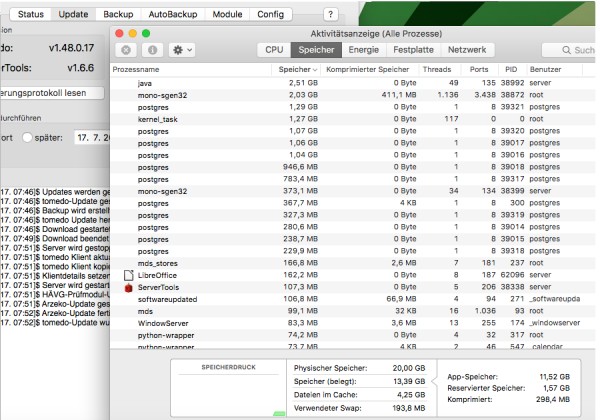Select the kernel_task process row
The height and width of the screenshot is (420, 600).
coord(353,119)
